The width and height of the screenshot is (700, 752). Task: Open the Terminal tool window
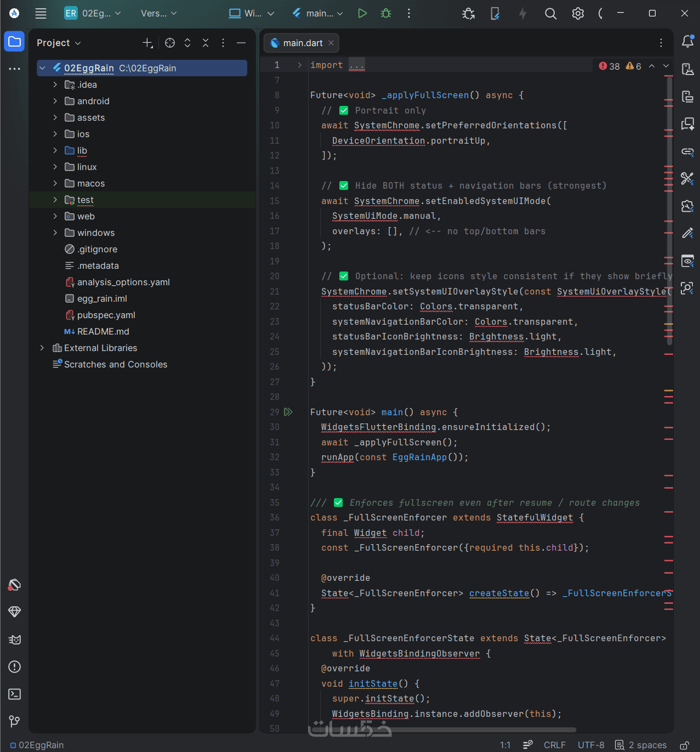click(x=15, y=694)
